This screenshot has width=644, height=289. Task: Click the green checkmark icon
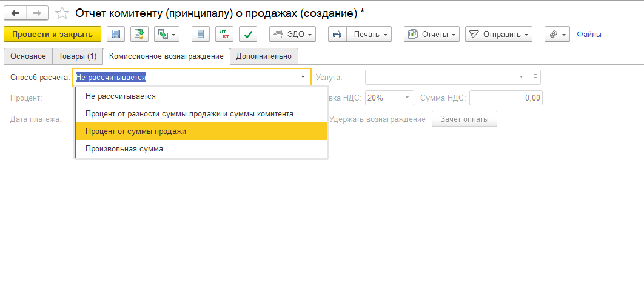[x=247, y=35]
